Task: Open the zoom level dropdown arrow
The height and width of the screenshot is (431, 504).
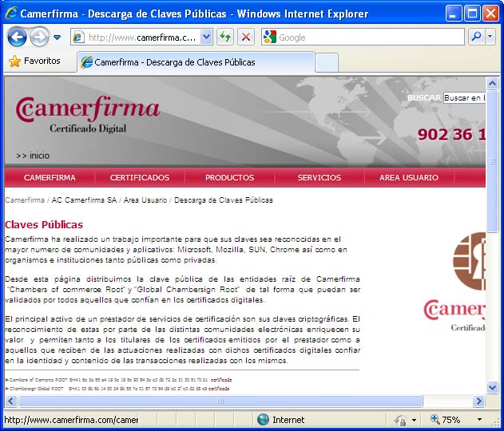Action: (479, 420)
